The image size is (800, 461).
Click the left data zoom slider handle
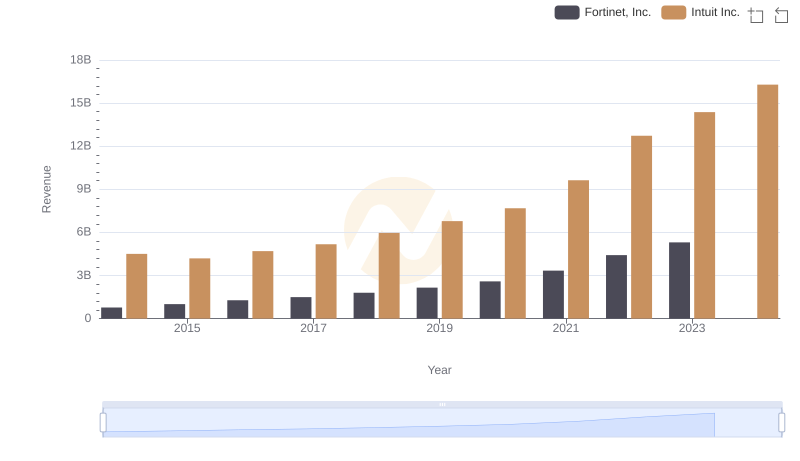tap(103, 423)
